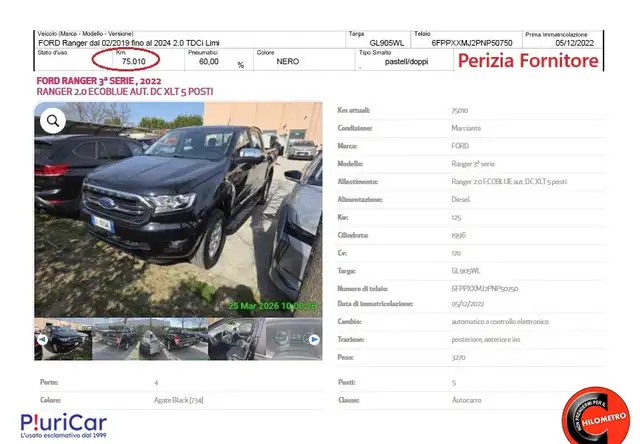
Task: Click the magnifier zoom icon on photo
Action: click(x=53, y=121)
